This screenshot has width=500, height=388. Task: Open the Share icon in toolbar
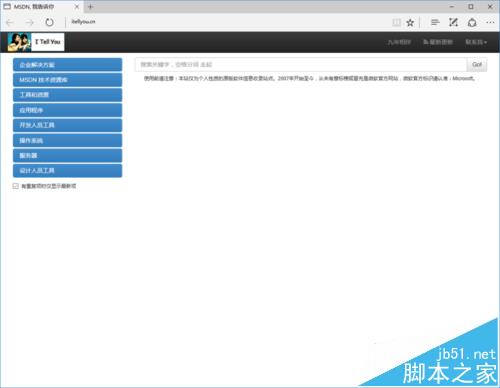point(472,22)
